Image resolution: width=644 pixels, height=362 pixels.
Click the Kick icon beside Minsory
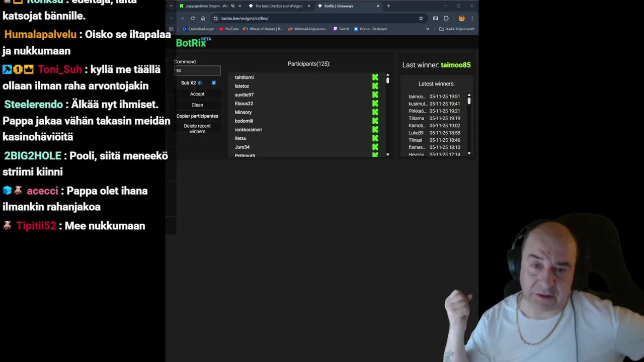pyautogui.click(x=375, y=112)
